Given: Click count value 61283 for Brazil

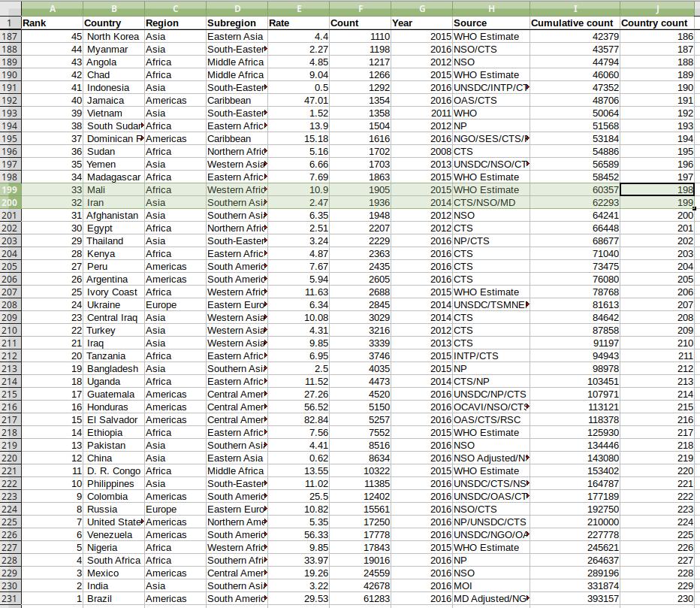Looking at the screenshot, I should (x=361, y=599).
